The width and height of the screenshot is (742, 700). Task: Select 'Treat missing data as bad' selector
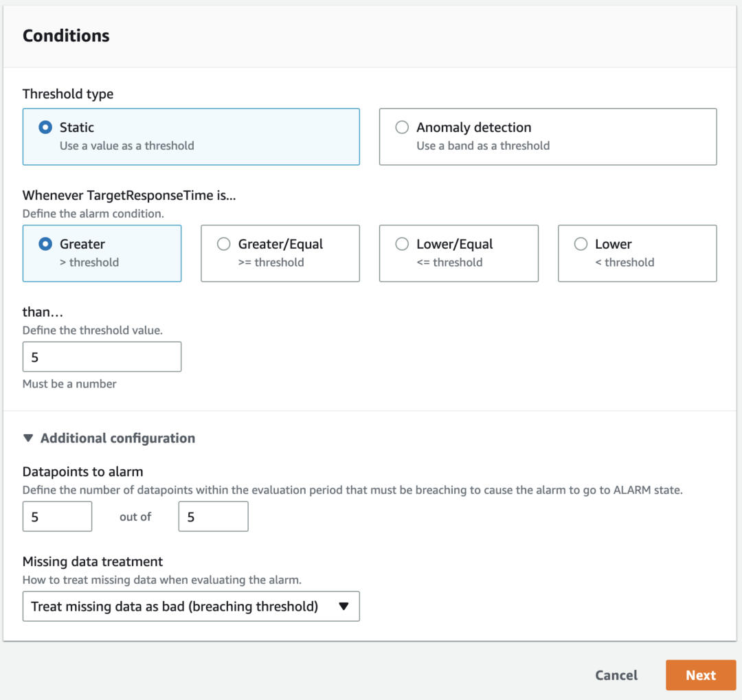pyautogui.click(x=191, y=606)
